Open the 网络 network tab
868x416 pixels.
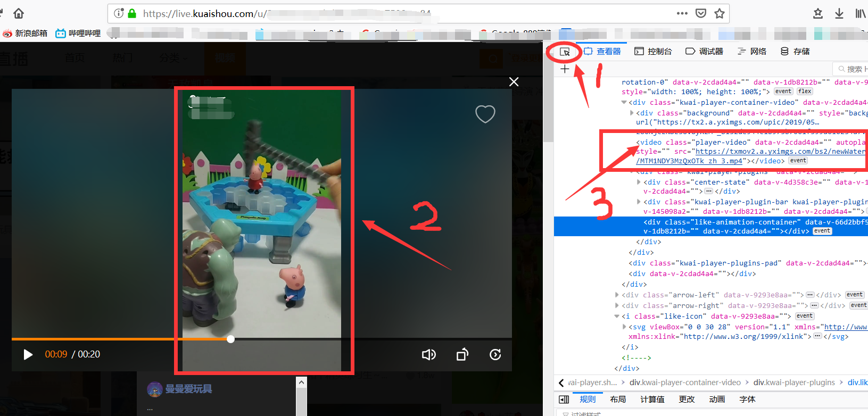[752, 52]
